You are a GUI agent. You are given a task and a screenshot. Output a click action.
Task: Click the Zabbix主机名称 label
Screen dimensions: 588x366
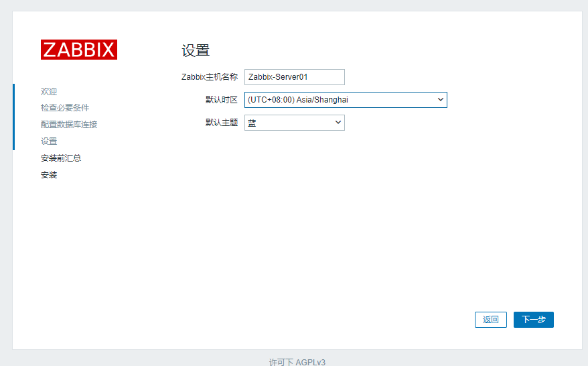click(x=209, y=77)
